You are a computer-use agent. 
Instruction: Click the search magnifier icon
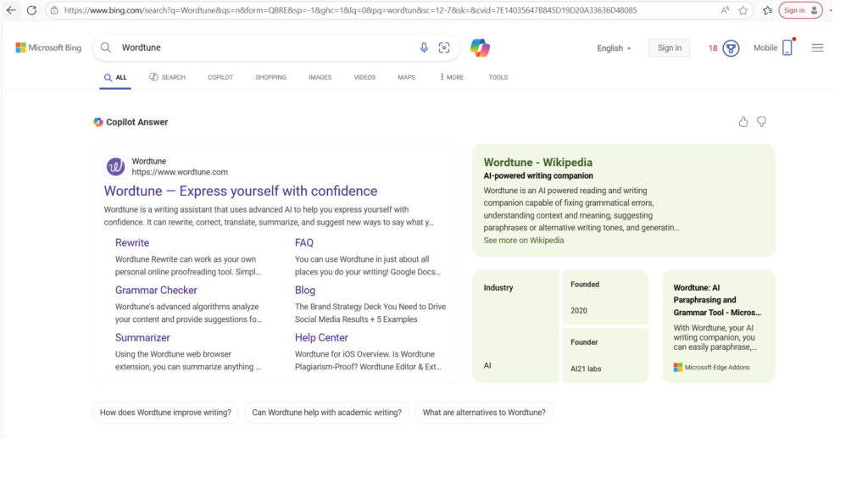pyautogui.click(x=106, y=47)
